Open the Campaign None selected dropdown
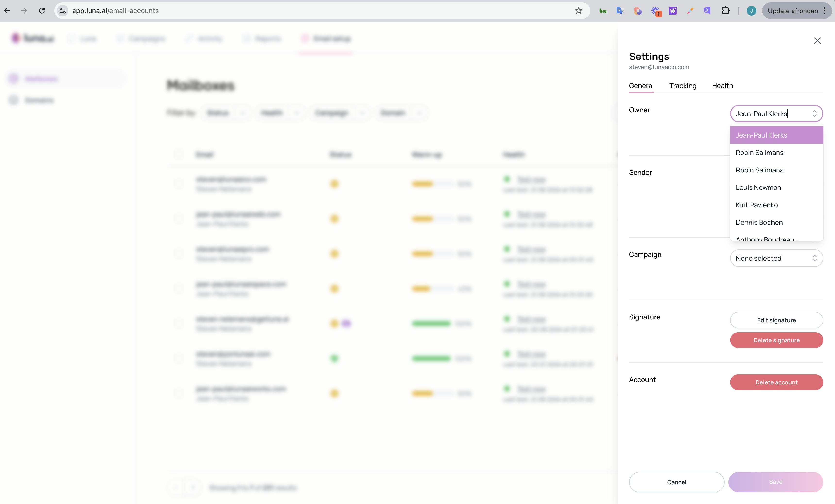This screenshot has height=504, width=835. click(776, 258)
